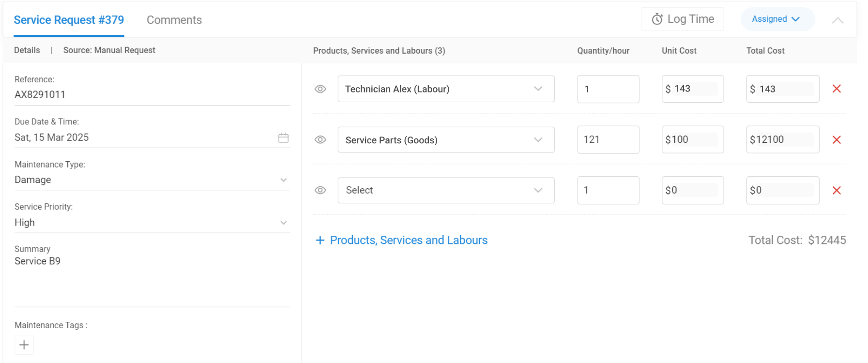Viewport: 868px width, 363px height.
Task: Click the calendar icon for Due Date
Action: tap(283, 138)
